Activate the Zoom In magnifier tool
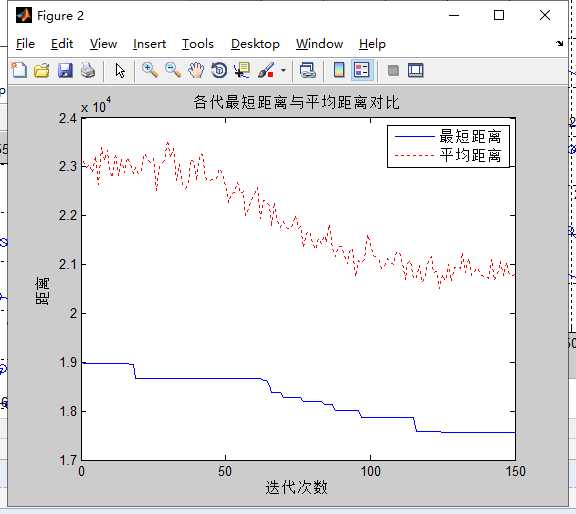 click(x=150, y=70)
